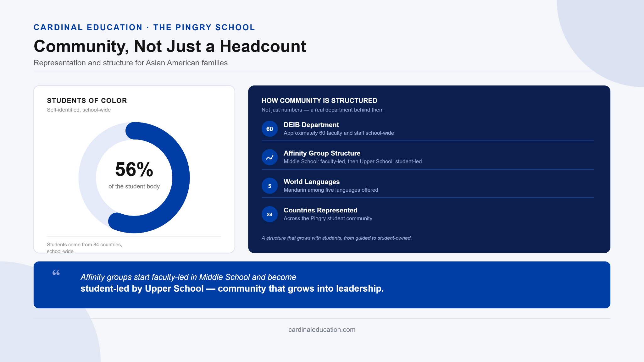Click bold 'student-led by Upper School' quote line
The width and height of the screenshot is (644, 362).
click(232, 288)
